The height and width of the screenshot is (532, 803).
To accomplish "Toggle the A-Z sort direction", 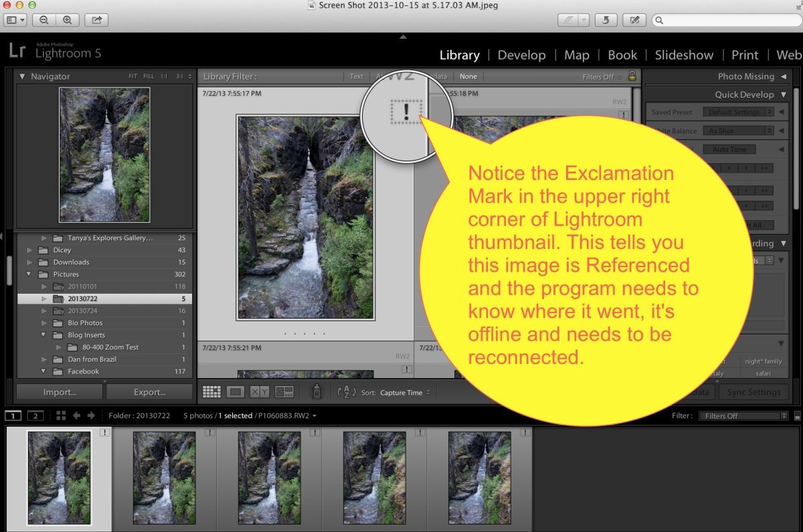I will pyautogui.click(x=347, y=392).
